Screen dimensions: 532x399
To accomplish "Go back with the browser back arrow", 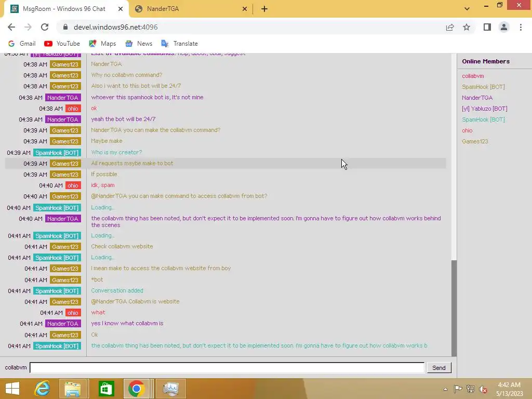I will (x=11, y=27).
